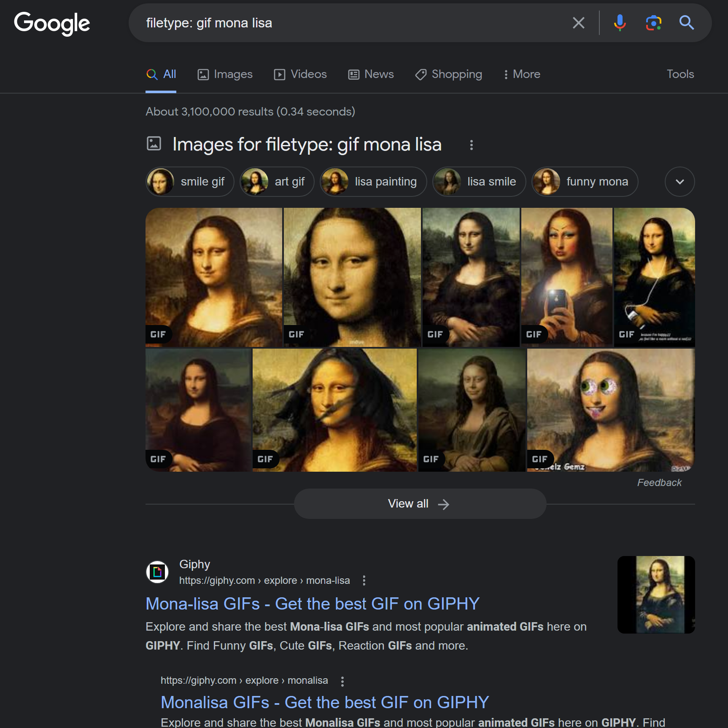Select the 'art gif' chip
Viewport: 728px width, 728px height.
[x=277, y=182]
